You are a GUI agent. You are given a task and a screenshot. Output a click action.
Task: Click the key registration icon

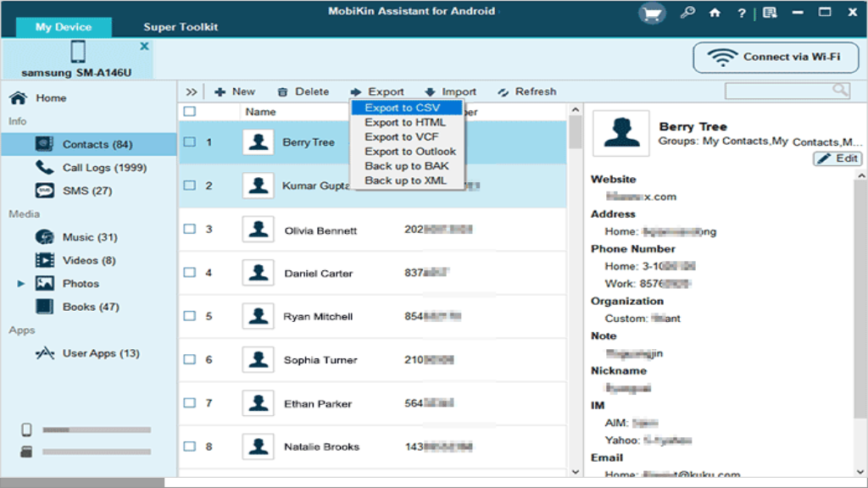tap(687, 12)
